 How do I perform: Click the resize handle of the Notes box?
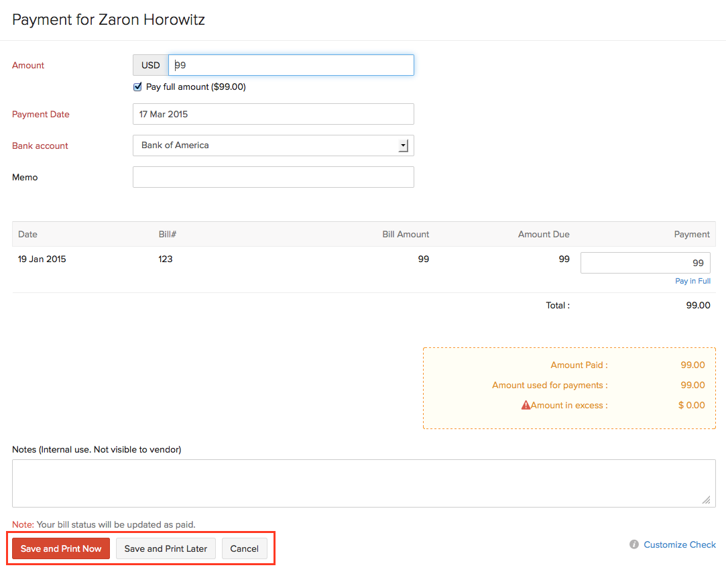(706, 499)
